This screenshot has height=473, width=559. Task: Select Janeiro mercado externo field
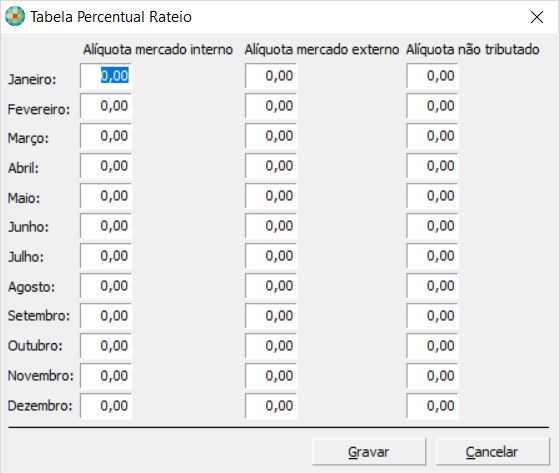(271, 76)
